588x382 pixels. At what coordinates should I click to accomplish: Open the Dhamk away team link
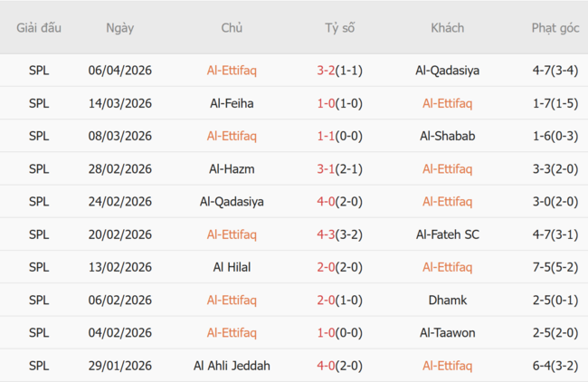coord(447,300)
